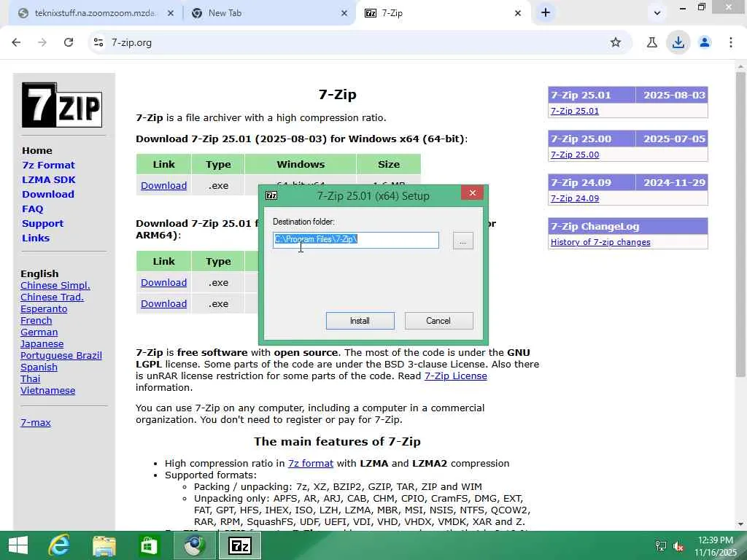This screenshot has height=560, width=747.
Task: Close the New Tab tab
Action: [344, 13]
